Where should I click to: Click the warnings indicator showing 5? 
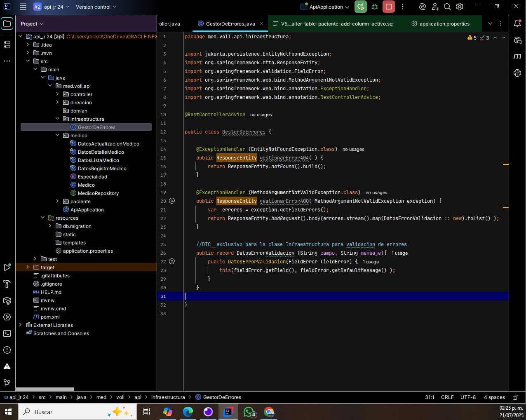point(472,38)
